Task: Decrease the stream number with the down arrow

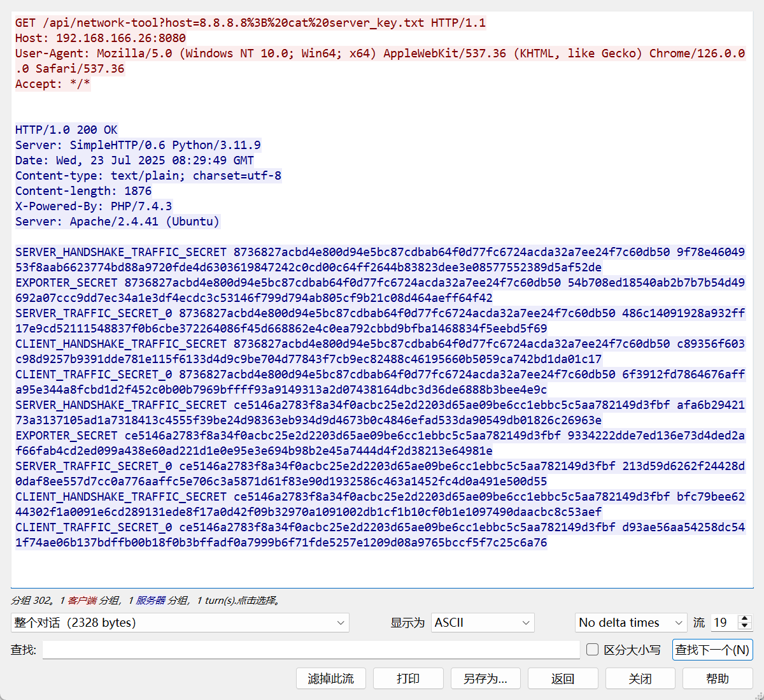Action: [x=745, y=627]
